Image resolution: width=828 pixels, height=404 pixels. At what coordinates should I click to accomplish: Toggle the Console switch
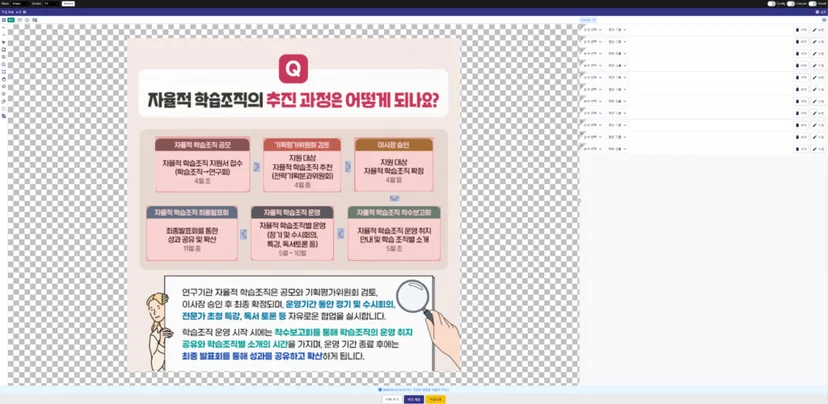791,4
